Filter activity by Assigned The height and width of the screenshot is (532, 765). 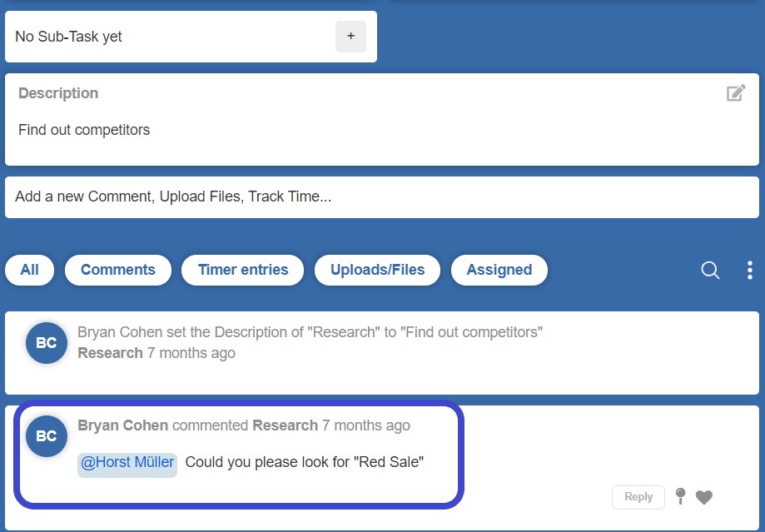click(x=499, y=270)
